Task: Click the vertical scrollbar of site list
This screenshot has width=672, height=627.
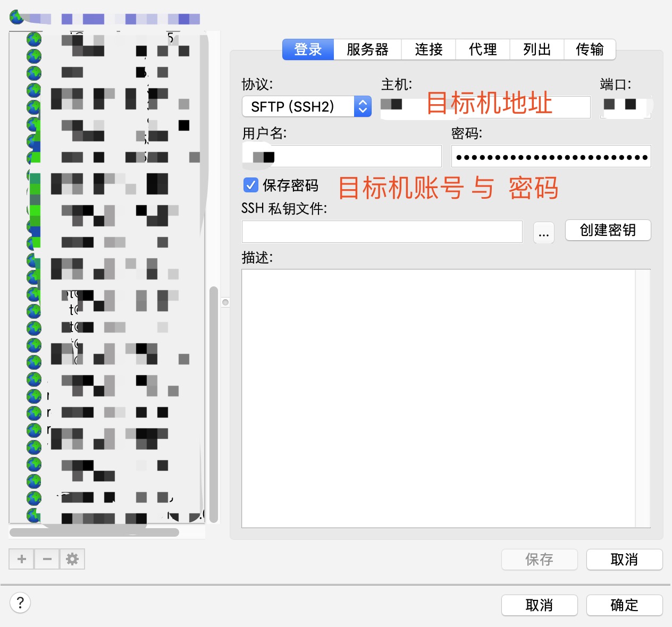Action: [x=214, y=404]
